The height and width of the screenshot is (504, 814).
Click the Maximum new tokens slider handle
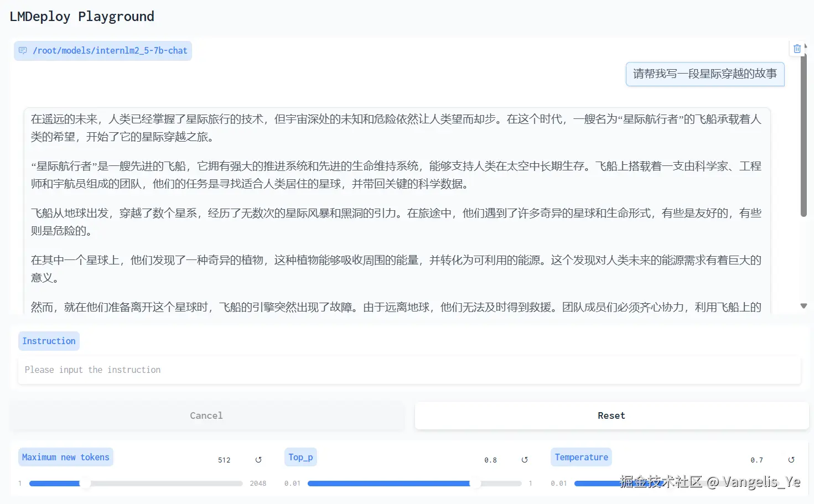(85, 483)
